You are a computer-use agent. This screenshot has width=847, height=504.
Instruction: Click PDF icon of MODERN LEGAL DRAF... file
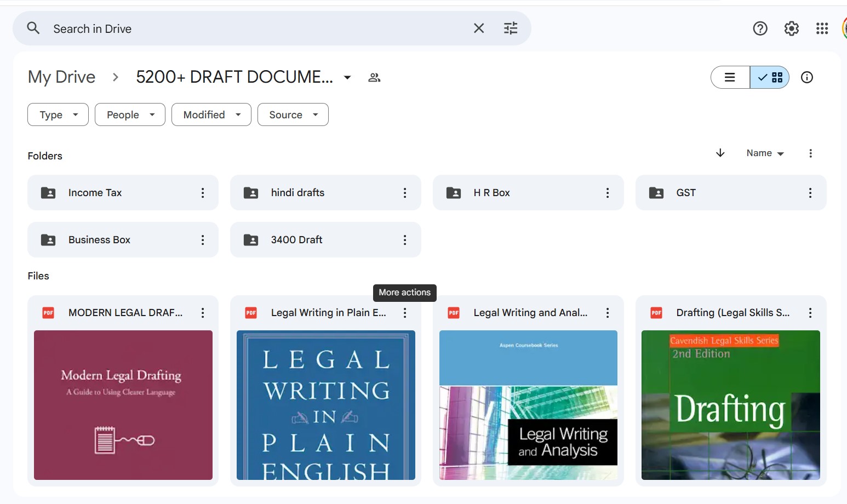click(x=48, y=313)
